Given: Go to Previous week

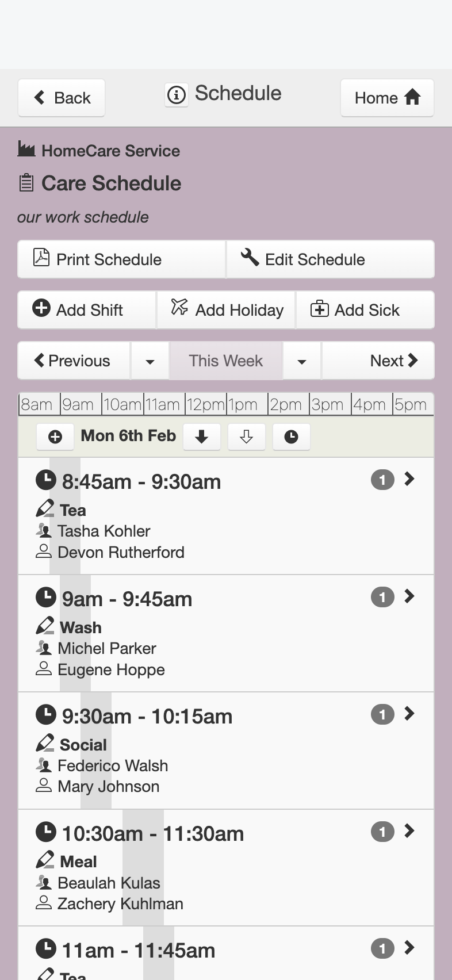Looking at the screenshot, I should coord(74,361).
